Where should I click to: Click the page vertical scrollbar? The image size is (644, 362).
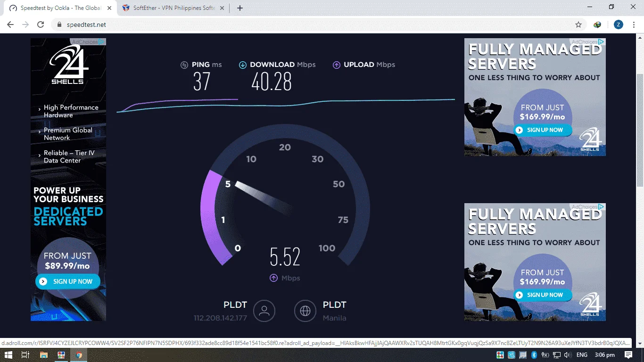(640, 129)
